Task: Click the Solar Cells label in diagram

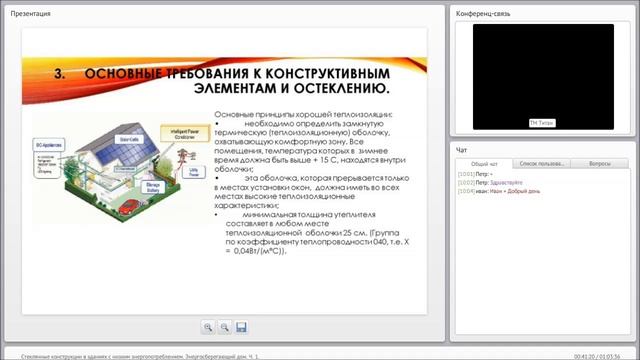Action: pyautogui.click(x=129, y=140)
